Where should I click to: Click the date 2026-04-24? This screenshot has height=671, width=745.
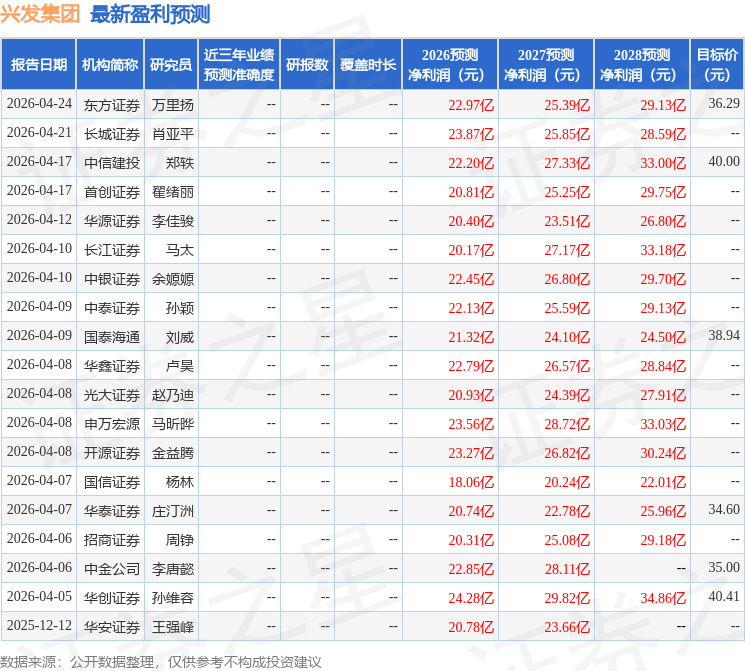pyautogui.click(x=39, y=104)
